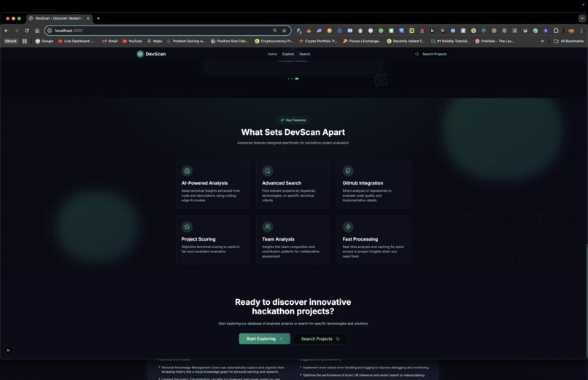Open the Position Size Calc bookmark

coord(230,42)
